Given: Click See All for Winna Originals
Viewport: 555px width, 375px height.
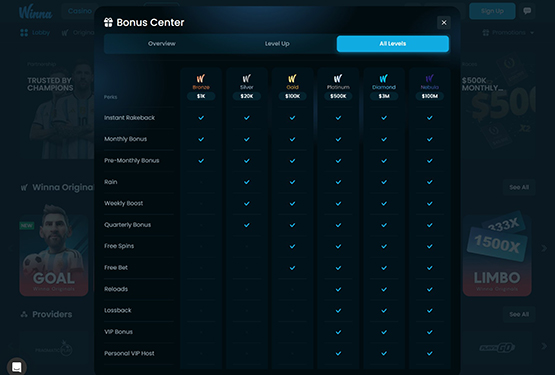Looking at the screenshot, I should pyautogui.click(x=519, y=187).
